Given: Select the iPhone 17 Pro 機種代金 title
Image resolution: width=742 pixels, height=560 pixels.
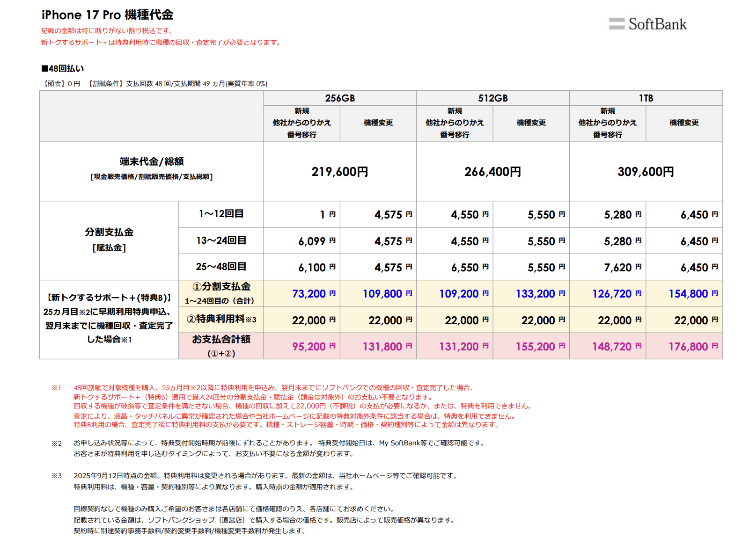Looking at the screenshot, I should 107,15.
